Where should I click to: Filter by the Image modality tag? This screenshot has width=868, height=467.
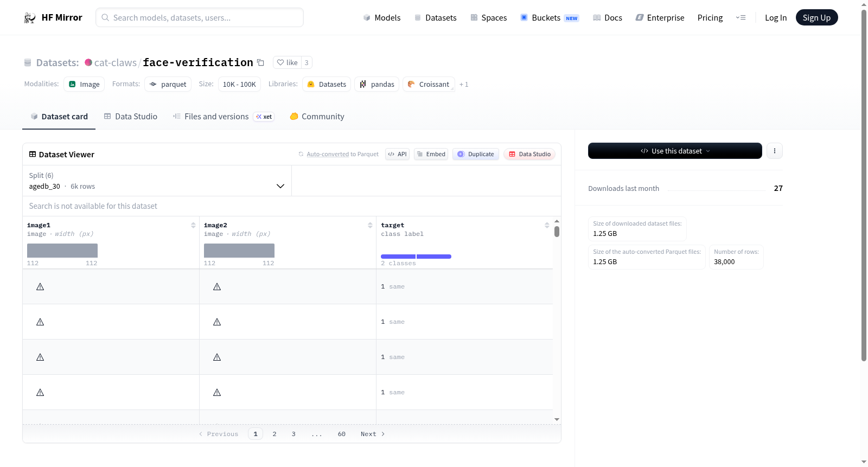84,84
